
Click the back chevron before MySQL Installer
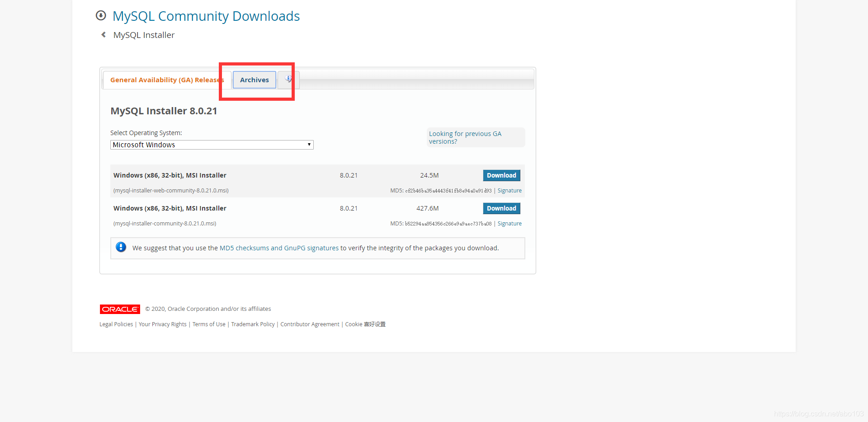pos(104,35)
